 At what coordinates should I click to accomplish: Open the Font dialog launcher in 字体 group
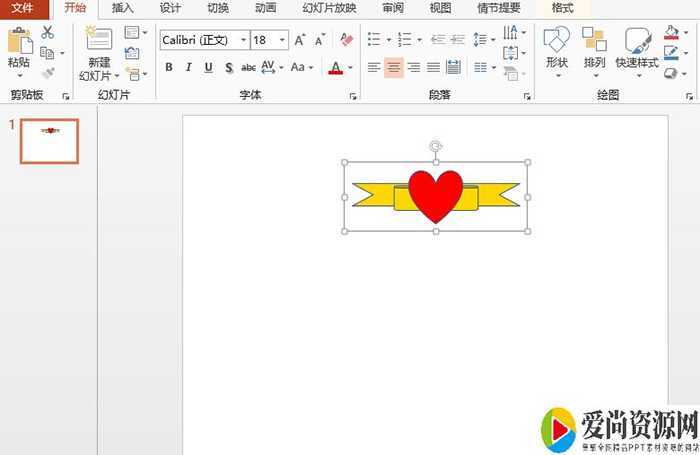(352, 97)
